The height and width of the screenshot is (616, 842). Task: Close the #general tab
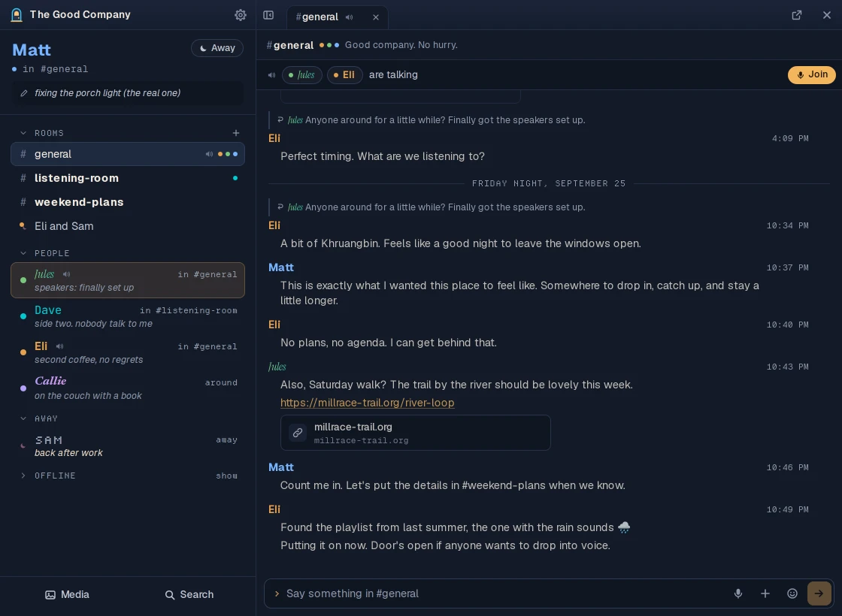pos(376,17)
